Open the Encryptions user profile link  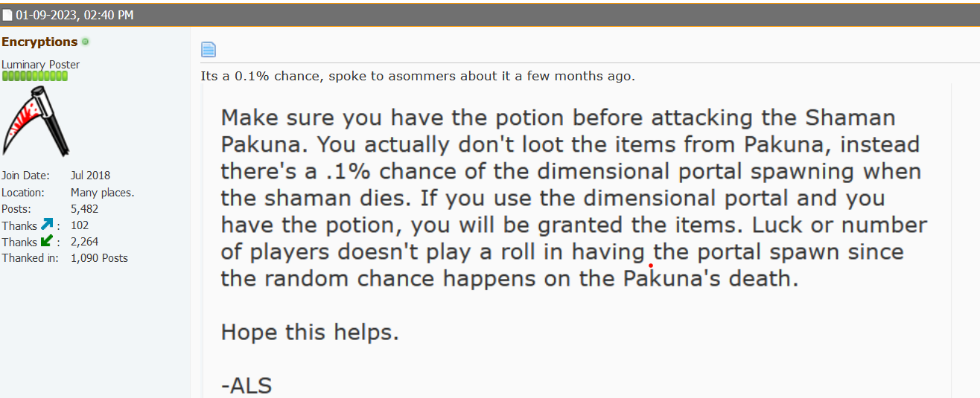(39, 42)
